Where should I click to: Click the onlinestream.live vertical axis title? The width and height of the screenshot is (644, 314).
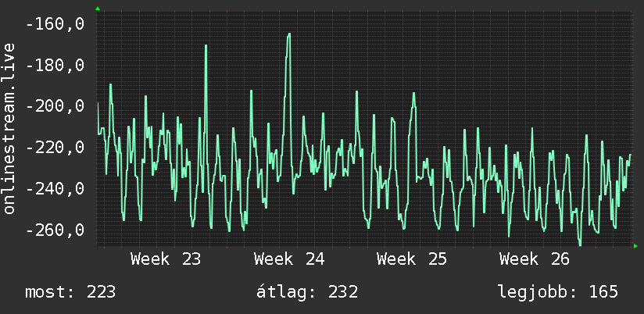point(9,128)
